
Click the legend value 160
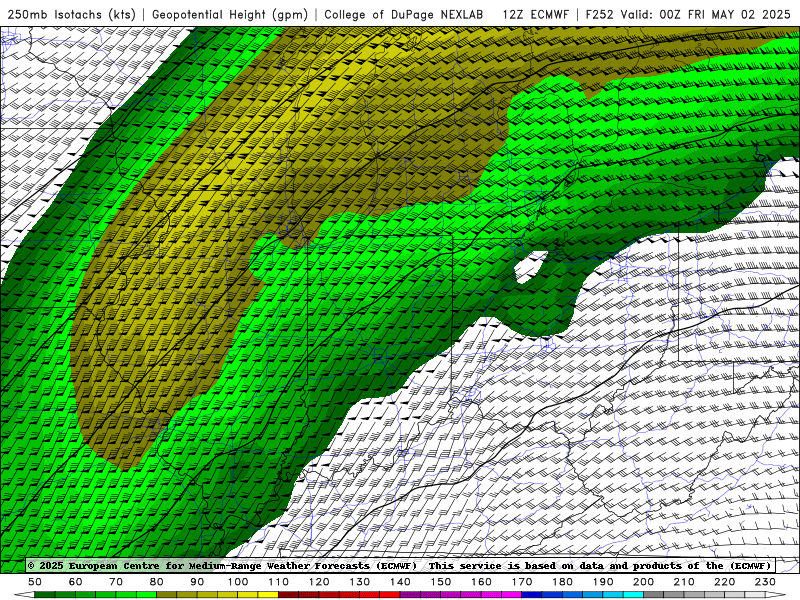coord(482,582)
